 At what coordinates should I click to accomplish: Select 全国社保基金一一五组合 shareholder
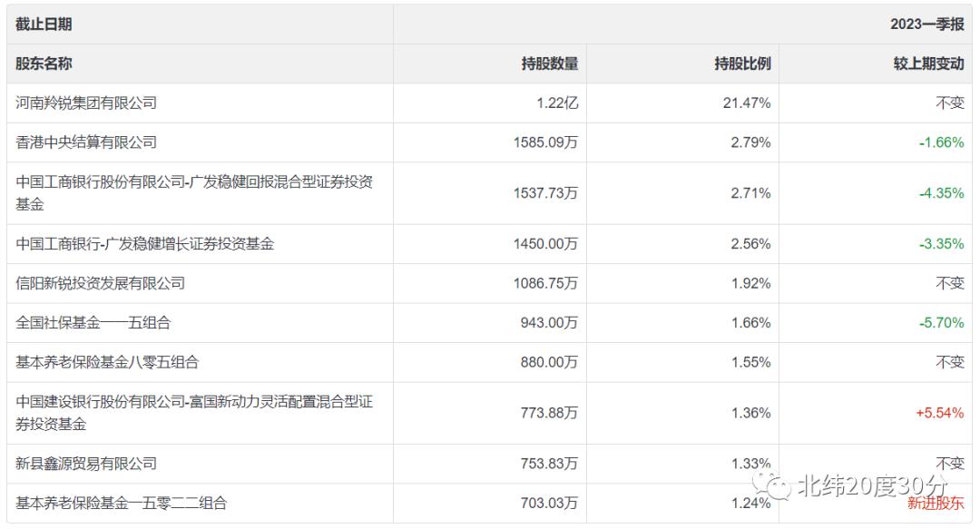tap(93, 322)
